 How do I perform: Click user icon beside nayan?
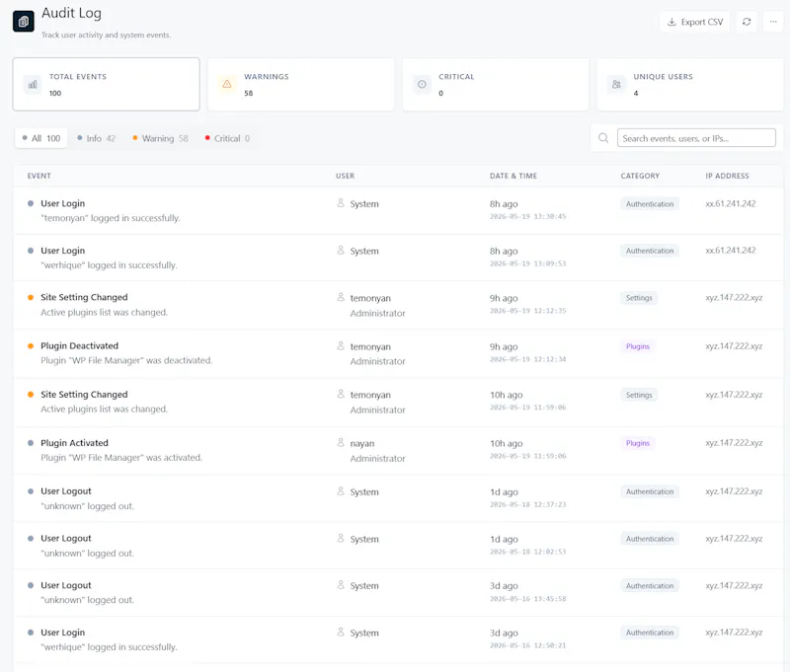click(x=341, y=442)
